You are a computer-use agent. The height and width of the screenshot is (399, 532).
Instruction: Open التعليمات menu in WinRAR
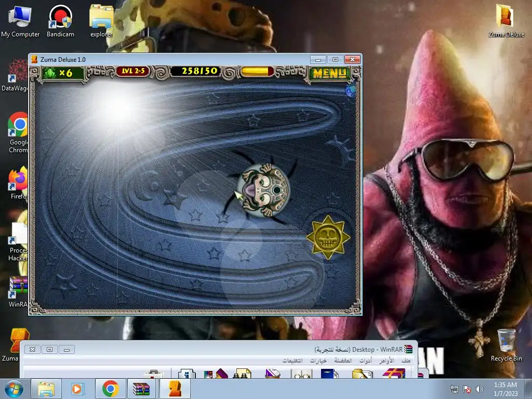click(x=292, y=361)
